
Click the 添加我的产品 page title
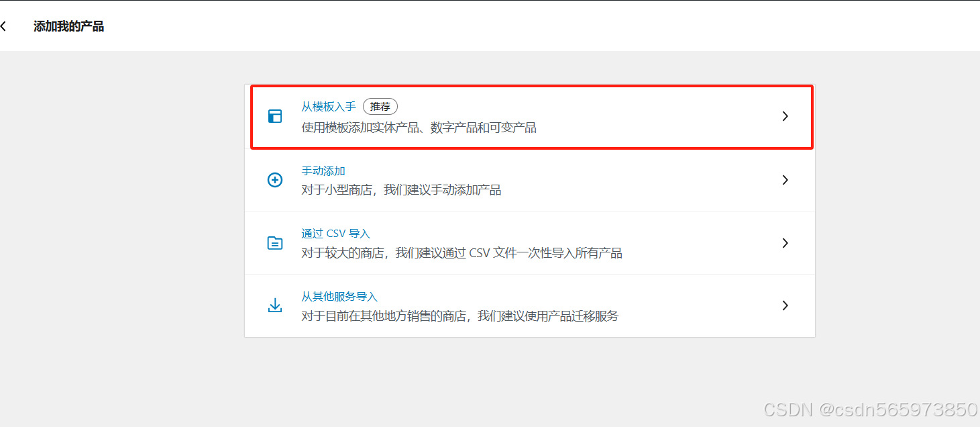click(x=68, y=26)
